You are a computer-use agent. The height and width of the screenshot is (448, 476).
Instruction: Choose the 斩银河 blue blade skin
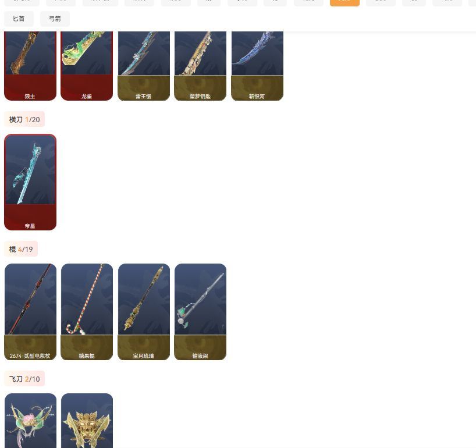(257, 66)
